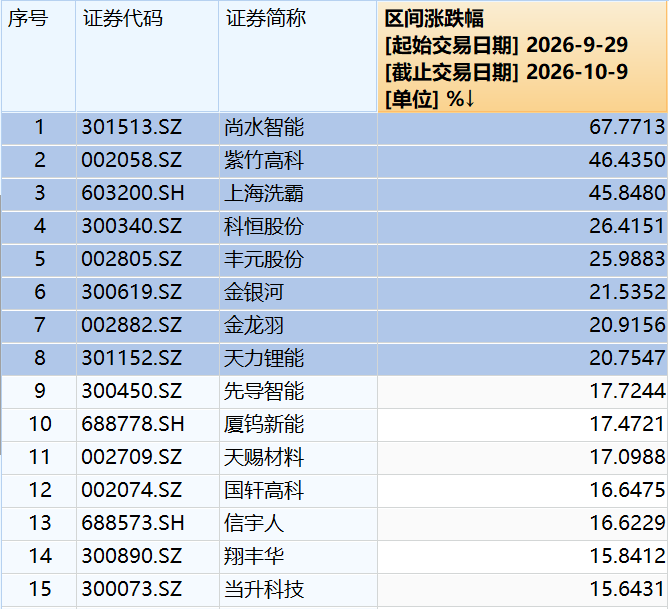Click the value 15.6431
Screen dimensions: 669x609
(627, 589)
